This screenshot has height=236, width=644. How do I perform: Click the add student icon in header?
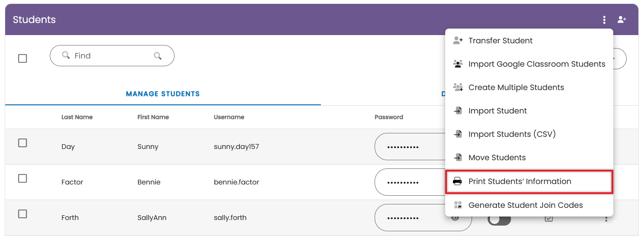pos(622,19)
